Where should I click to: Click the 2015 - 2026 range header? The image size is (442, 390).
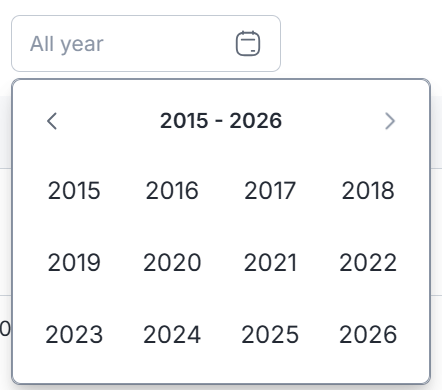coord(221,120)
